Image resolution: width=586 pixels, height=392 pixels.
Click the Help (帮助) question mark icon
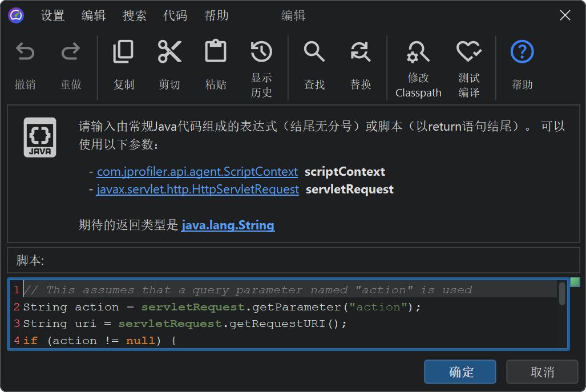pyautogui.click(x=522, y=52)
